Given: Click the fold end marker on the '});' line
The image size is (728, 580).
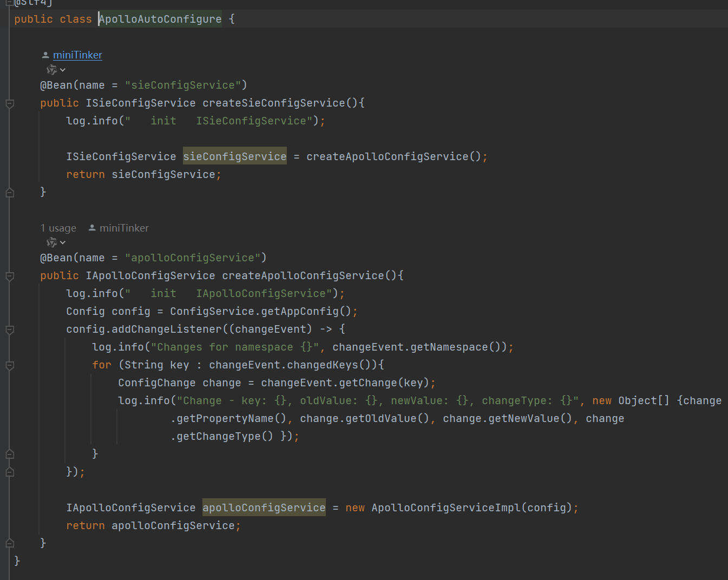Looking at the screenshot, I should [x=10, y=472].
